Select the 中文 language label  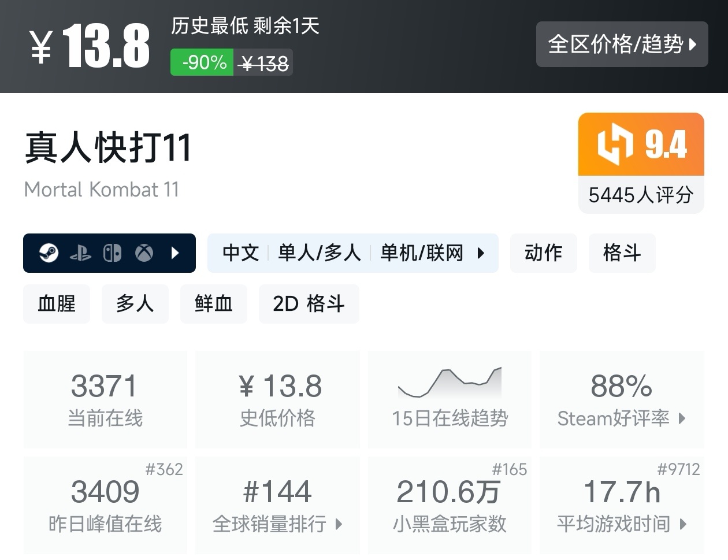(240, 253)
